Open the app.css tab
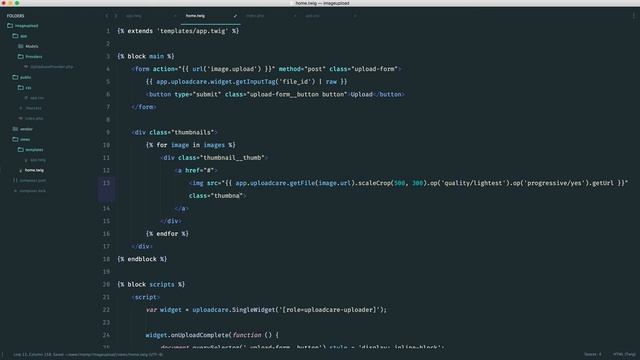Viewport: 640px width, 360px height. (x=313, y=16)
